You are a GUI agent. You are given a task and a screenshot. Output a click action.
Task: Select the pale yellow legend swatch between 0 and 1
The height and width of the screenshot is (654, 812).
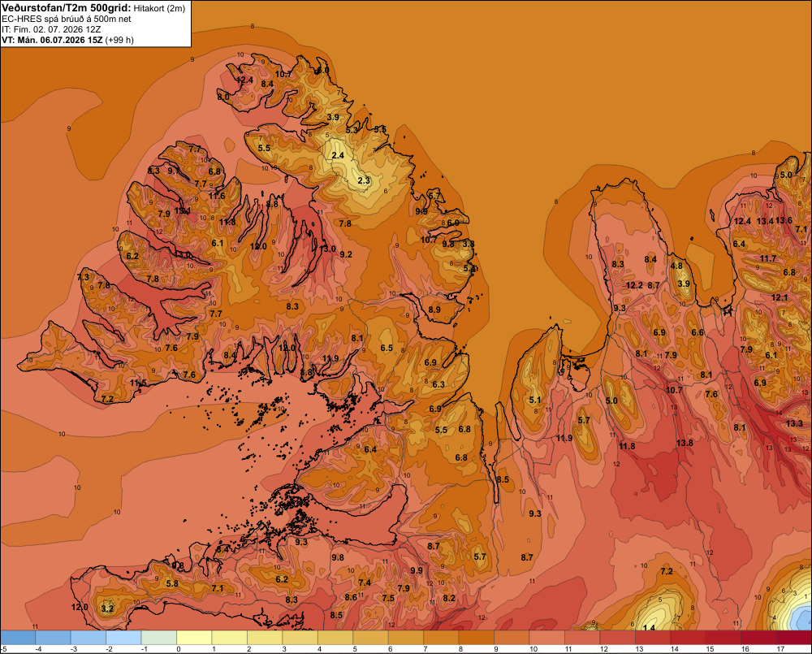(194, 638)
